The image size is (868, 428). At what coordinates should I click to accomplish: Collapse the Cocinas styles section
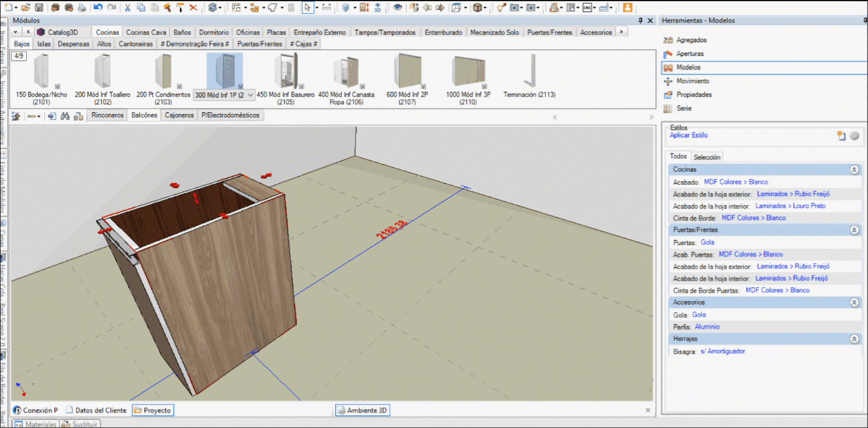tap(854, 169)
